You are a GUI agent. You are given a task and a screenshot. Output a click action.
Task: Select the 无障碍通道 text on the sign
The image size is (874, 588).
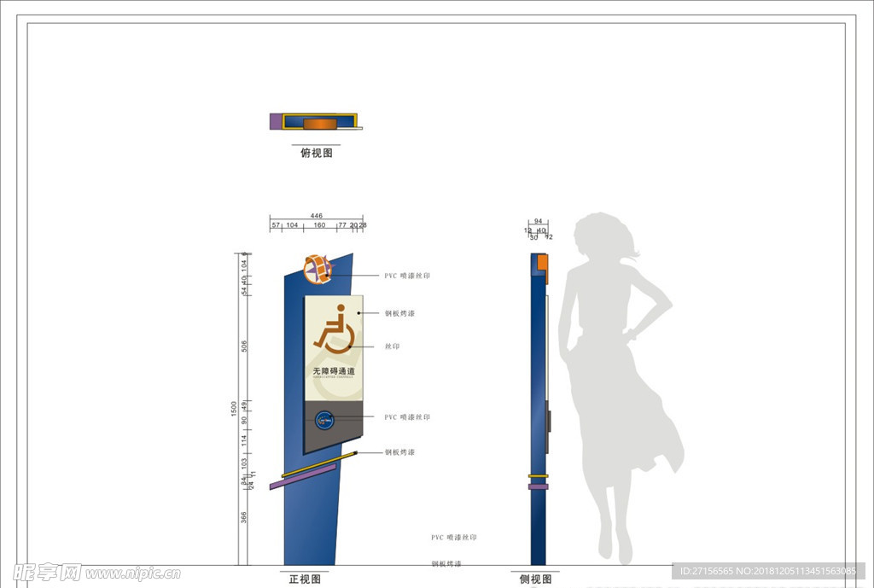[x=333, y=371]
